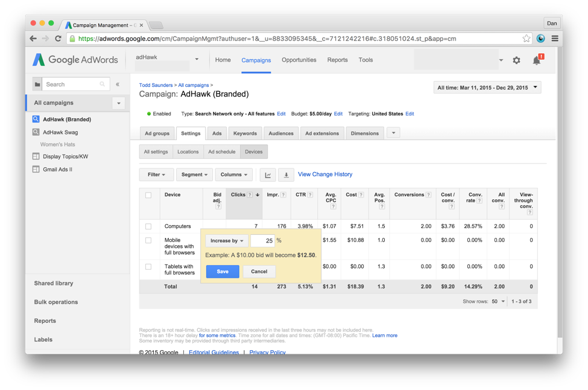Expand the All campaigns dropdown arrow
Image resolution: width=588 pixels, height=390 pixels.
119,103
